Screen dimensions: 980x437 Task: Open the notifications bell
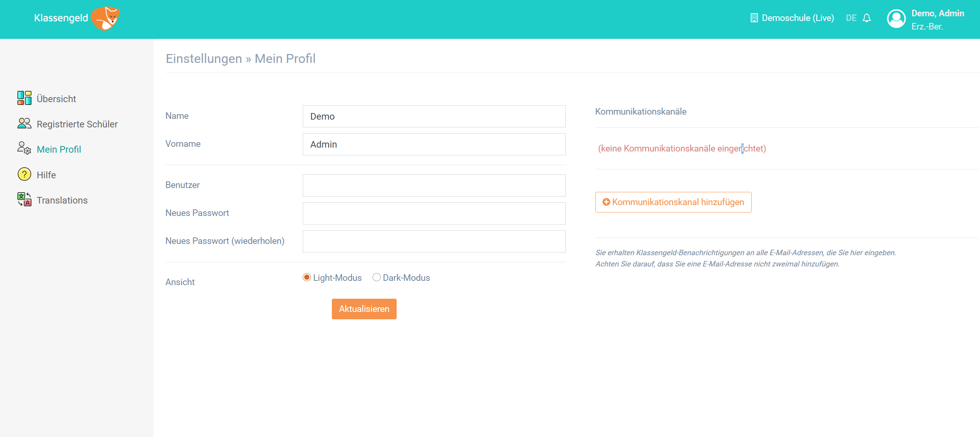click(867, 18)
